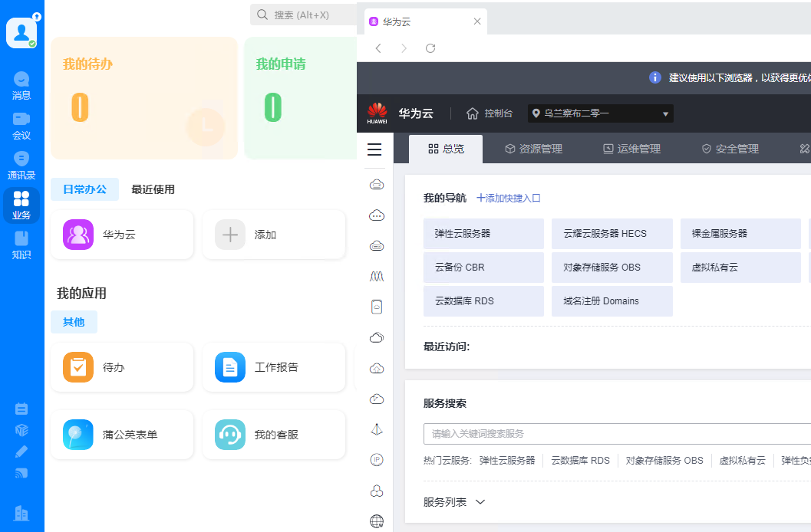Open 我的客服 application
The image size is (811, 532).
229,434
